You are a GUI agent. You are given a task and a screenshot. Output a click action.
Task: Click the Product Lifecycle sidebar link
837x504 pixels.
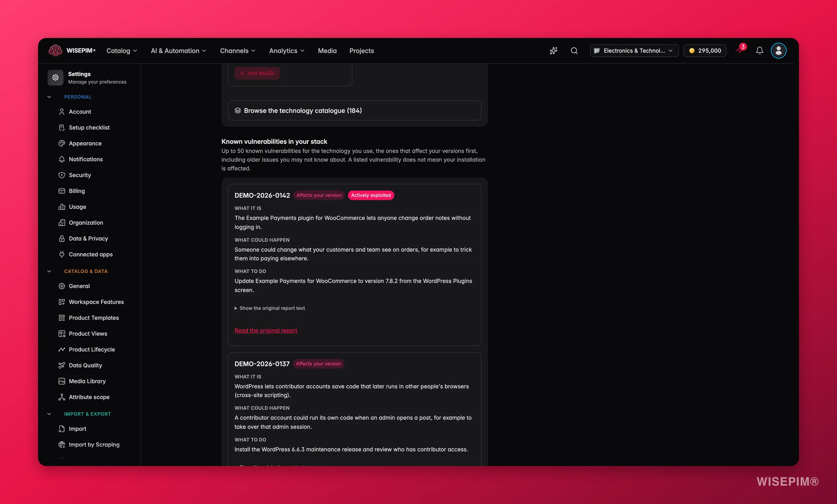click(91, 349)
